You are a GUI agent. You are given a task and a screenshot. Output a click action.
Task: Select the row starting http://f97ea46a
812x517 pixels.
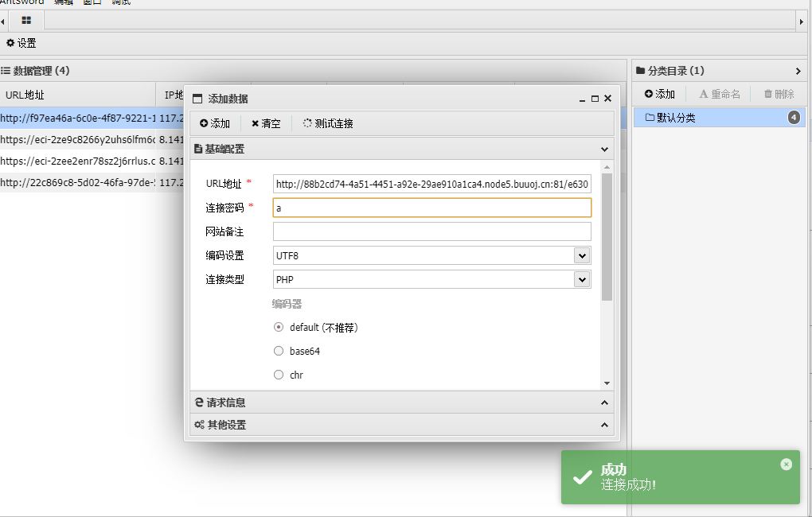click(92, 118)
